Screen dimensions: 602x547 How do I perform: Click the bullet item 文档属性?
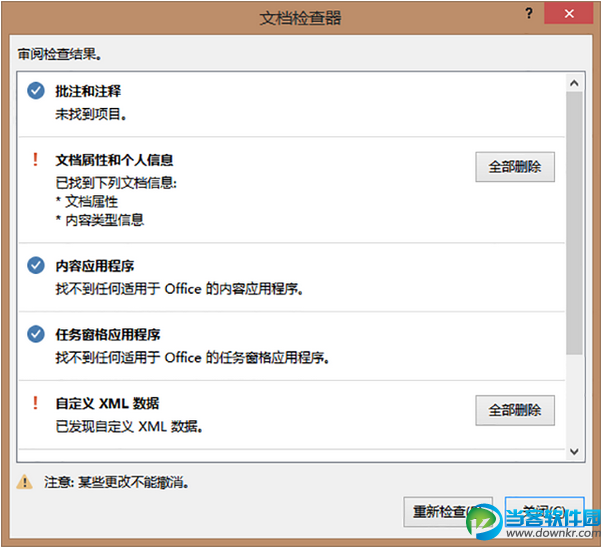click(x=87, y=201)
